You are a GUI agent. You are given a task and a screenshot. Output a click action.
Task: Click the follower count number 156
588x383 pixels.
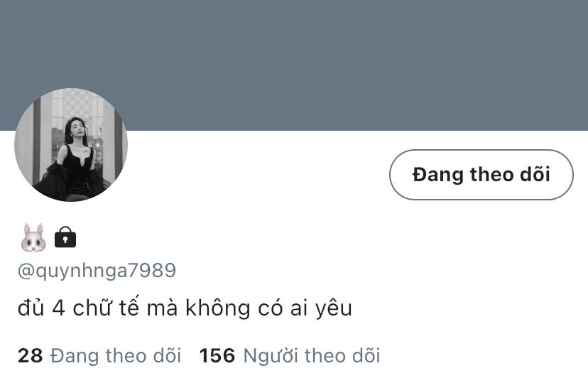tap(217, 355)
